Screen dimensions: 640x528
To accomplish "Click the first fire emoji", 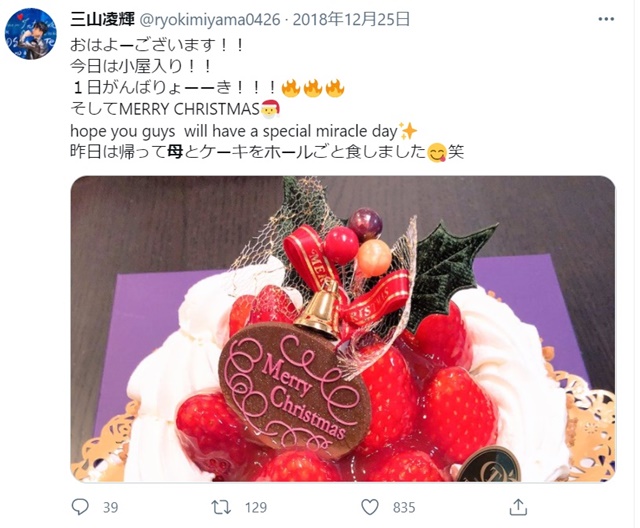I will (291, 88).
